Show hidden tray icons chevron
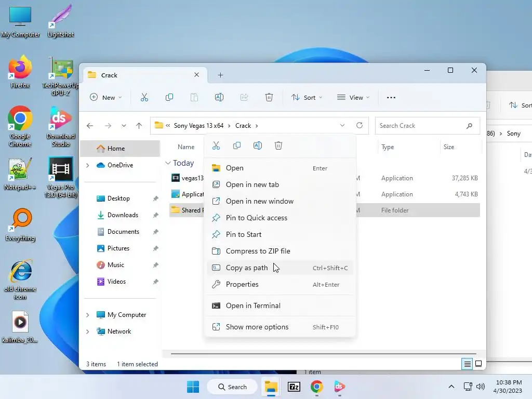The width and height of the screenshot is (532, 399). click(451, 387)
